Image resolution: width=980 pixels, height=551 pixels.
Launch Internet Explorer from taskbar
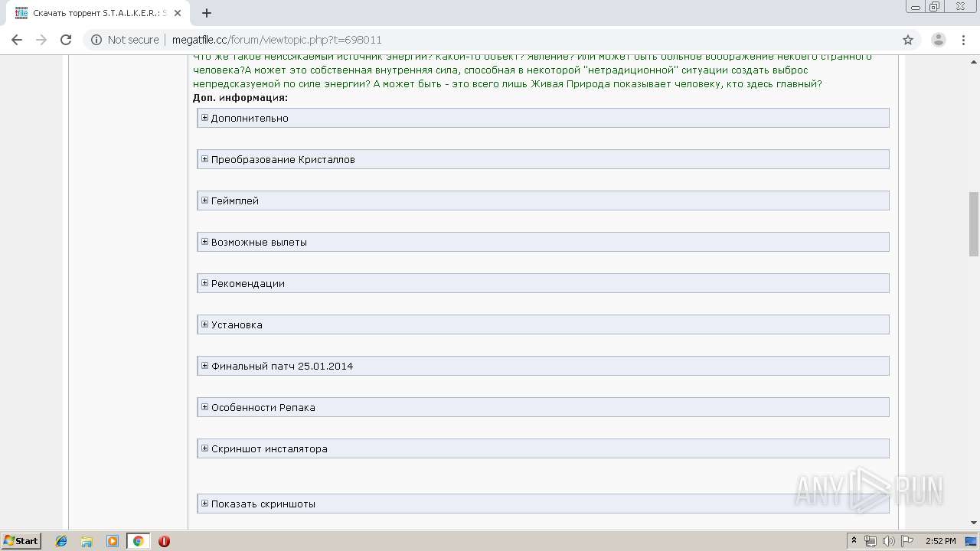(61, 541)
